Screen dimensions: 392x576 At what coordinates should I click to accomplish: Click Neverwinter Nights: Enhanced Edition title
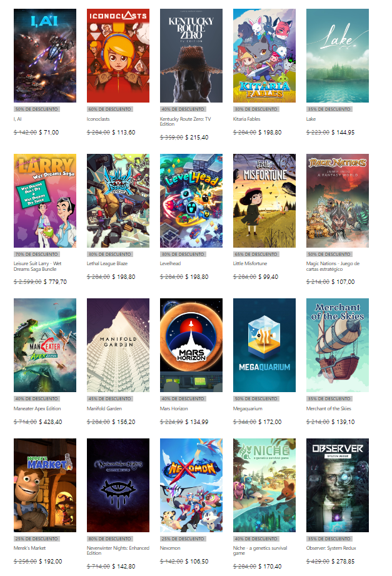click(x=118, y=550)
